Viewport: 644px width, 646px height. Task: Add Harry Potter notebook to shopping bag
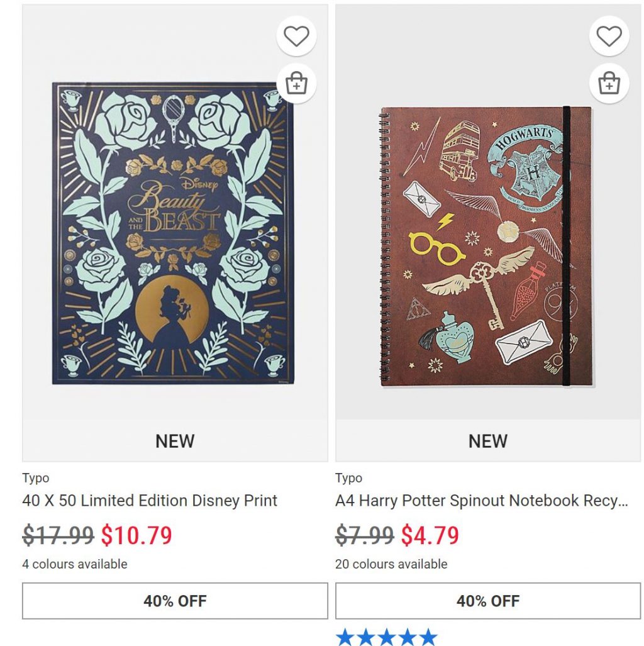click(x=609, y=83)
